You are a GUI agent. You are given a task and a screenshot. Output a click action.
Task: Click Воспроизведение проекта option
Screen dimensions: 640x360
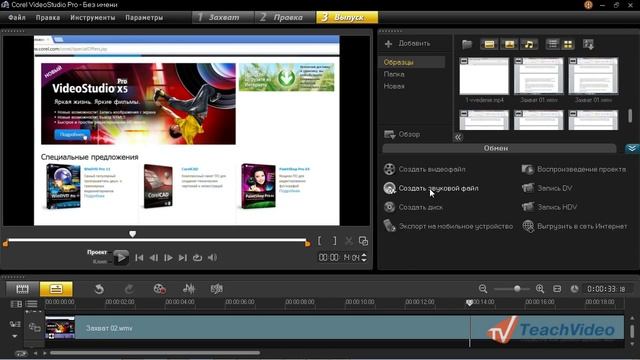pyautogui.click(x=574, y=169)
